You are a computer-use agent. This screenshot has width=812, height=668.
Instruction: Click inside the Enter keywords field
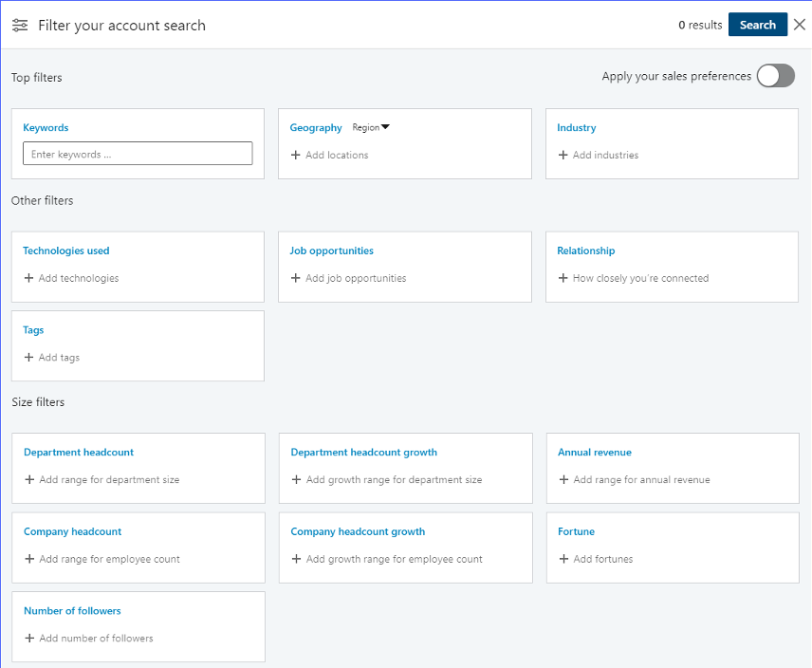coord(138,154)
